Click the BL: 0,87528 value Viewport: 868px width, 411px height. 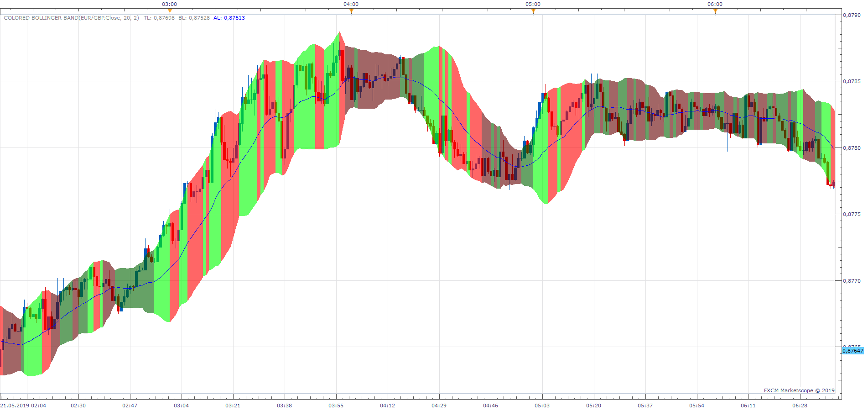pos(194,18)
